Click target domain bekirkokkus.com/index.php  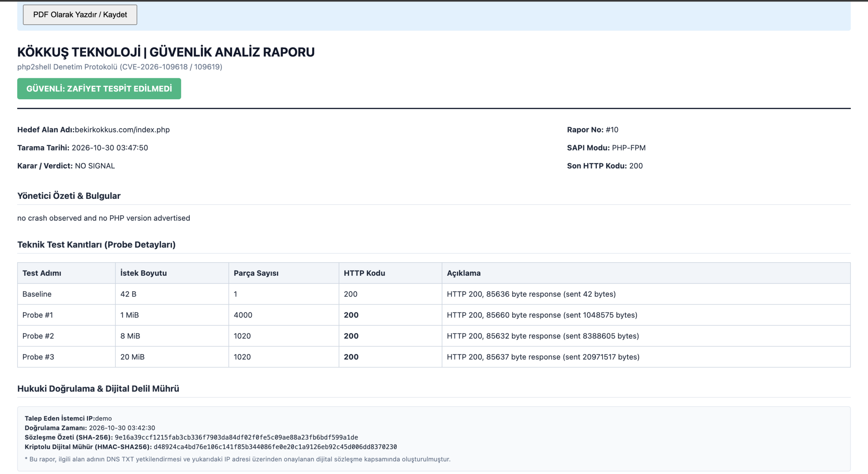122,130
